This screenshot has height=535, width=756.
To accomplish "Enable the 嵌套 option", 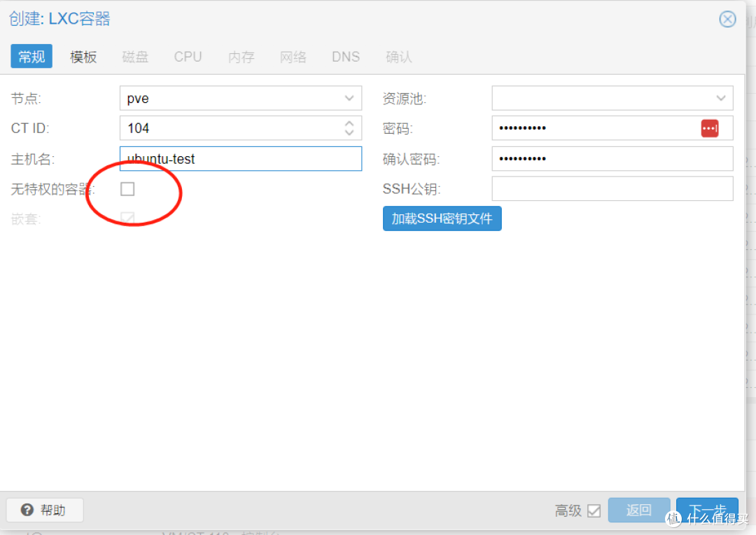I will [127, 218].
